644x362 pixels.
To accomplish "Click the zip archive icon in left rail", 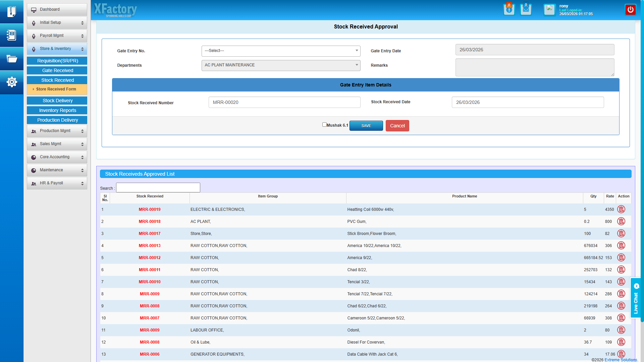I will pyautogui.click(x=12, y=12).
